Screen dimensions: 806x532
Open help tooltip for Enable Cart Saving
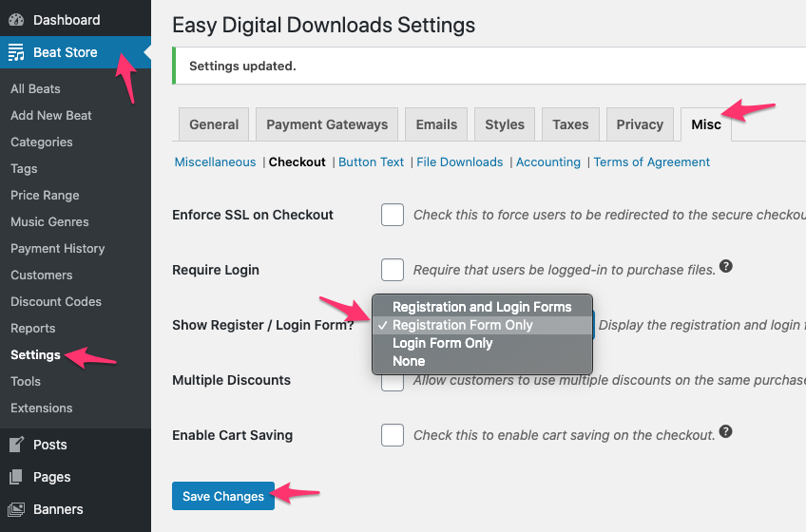click(726, 431)
